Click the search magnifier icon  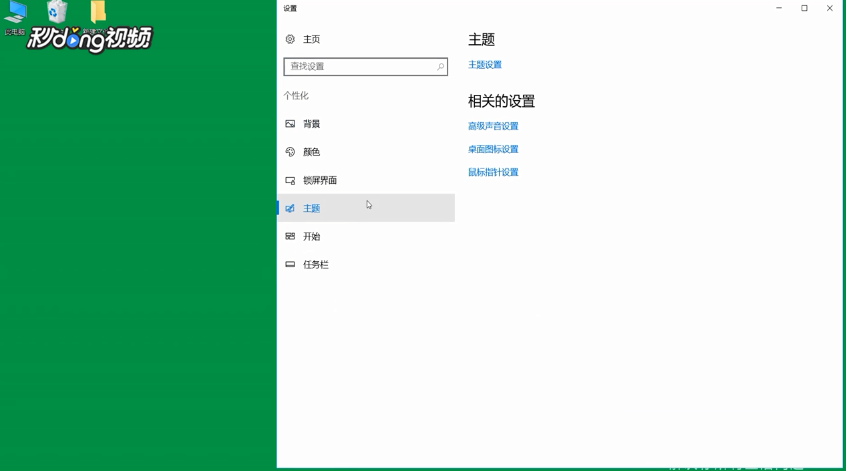point(440,66)
